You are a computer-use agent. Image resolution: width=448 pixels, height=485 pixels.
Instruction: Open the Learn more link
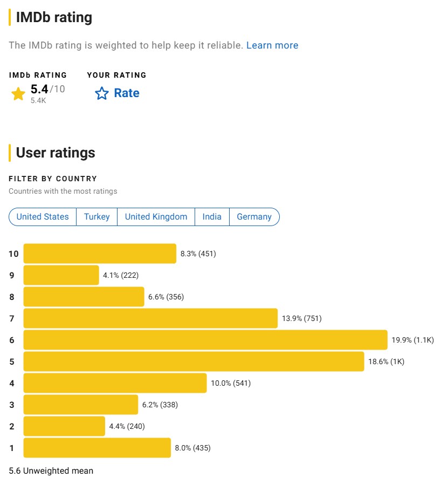(x=273, y=46)
